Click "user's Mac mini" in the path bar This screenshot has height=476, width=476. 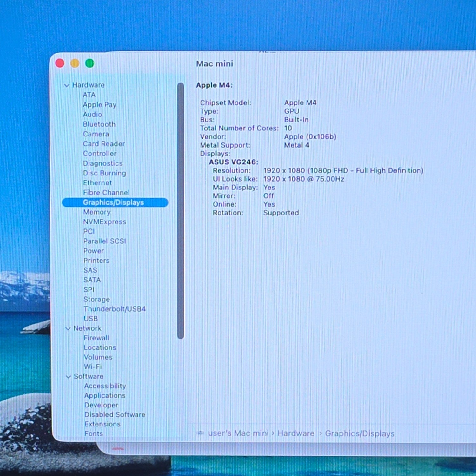[x=238, y=433]
